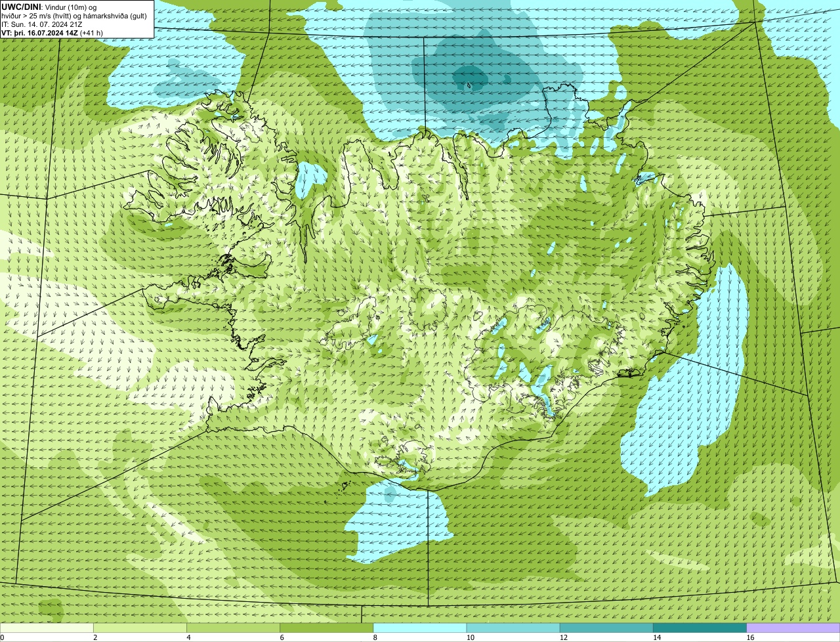This screenshot has width=840, height=642.
Task: Select the 4–6 m/s green legend swatch
Action: 234,628
